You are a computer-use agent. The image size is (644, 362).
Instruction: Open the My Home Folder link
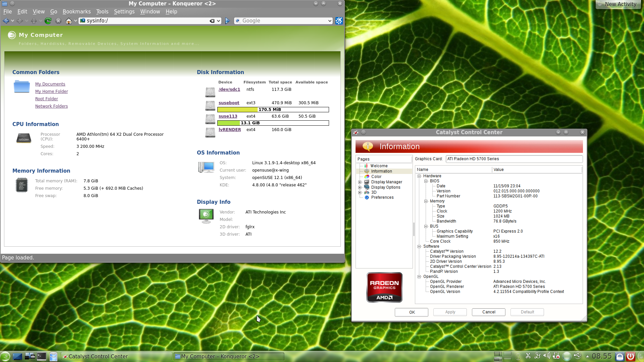pos(52,92)
